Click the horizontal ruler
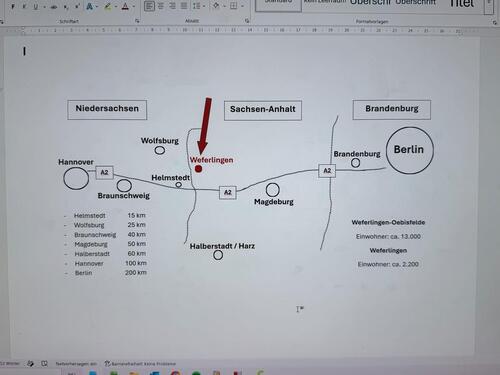500x375 pixels. (x=242, y=30)
